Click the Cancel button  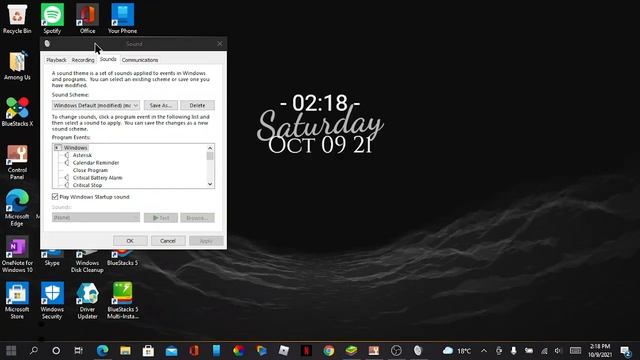(168, 241)
